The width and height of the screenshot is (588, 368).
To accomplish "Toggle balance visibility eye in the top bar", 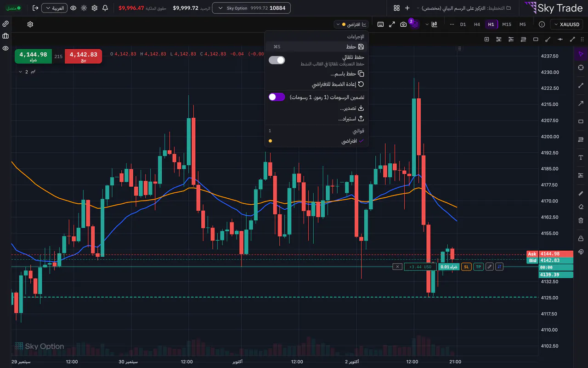I will (x=73, y=8).
